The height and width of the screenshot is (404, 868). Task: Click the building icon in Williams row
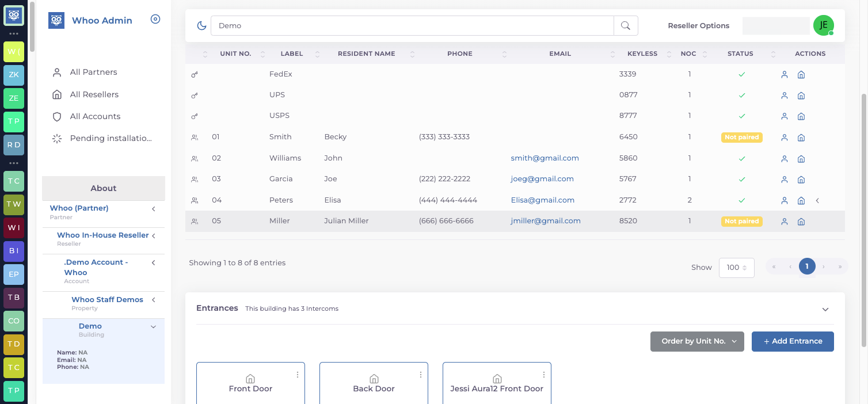(801, 159)
